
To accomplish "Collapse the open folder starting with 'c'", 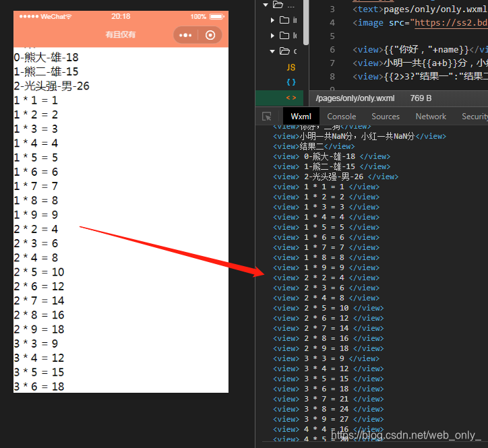I will coord(272,51).
